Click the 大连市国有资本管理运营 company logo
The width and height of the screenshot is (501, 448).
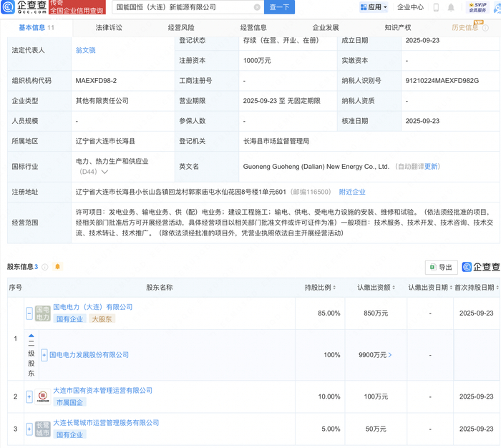click(x=42, y=396)
